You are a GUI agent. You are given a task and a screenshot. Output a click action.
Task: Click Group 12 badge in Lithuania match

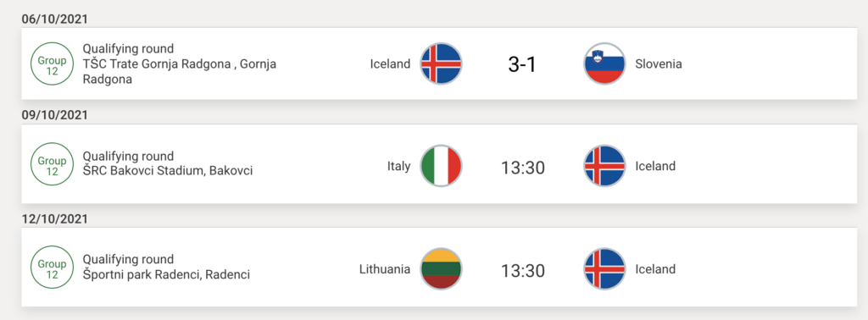[52, 268]
